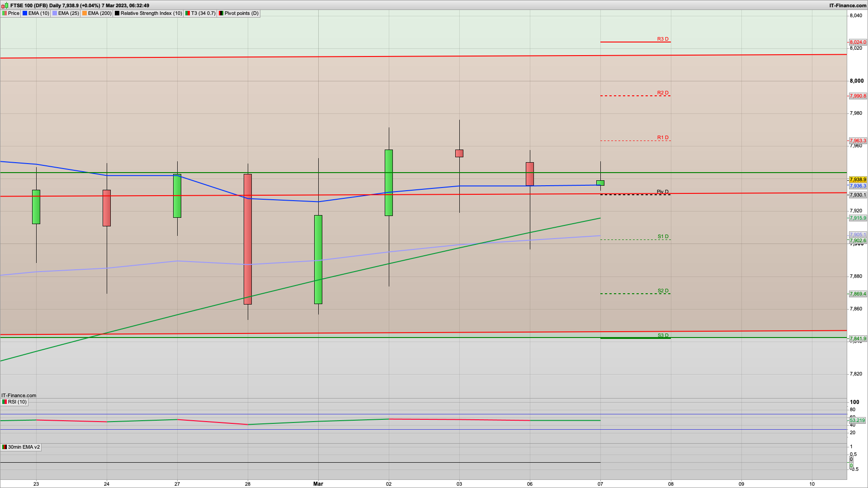This screenshot has width=868, height=488.
Task: Click the Piv D pivot label
Action: [x=662, y=192]
